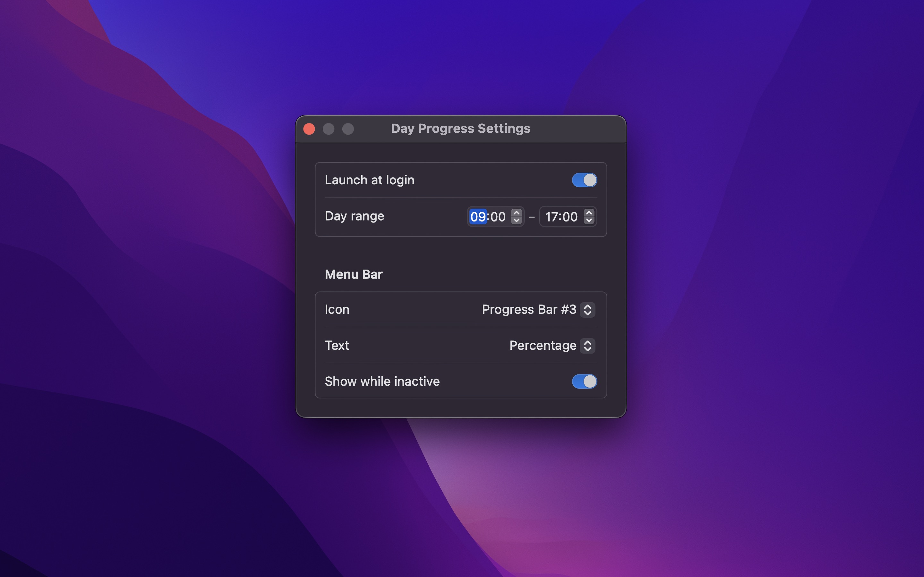Click the Day range label
924x577 pixels.
354,216
